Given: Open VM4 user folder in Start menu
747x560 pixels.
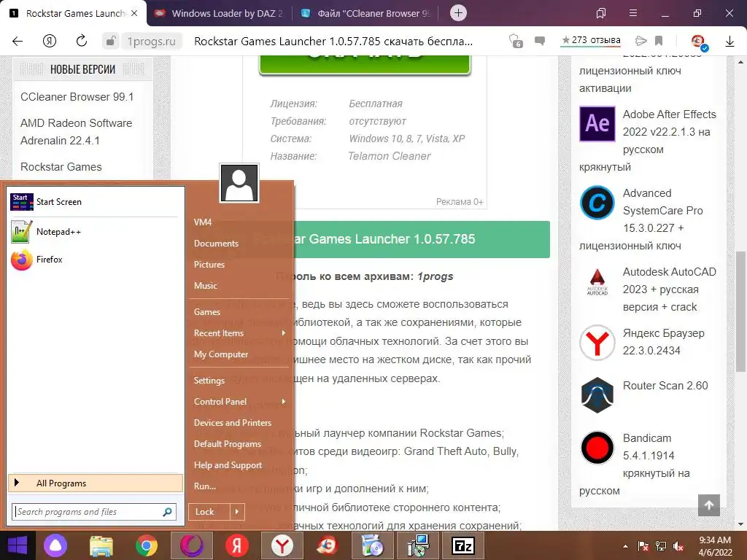Looking at the screenshot, I should [203, 222].
